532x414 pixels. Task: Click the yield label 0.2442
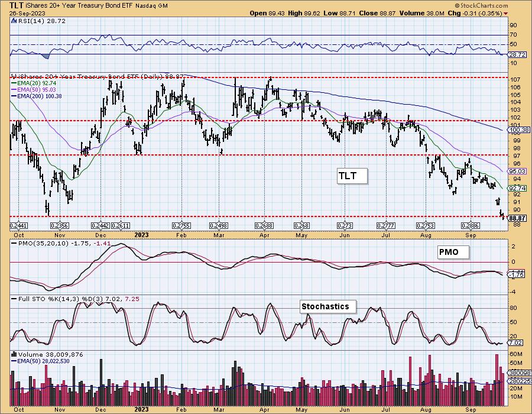pyautogui.click(x=100, y=226)
